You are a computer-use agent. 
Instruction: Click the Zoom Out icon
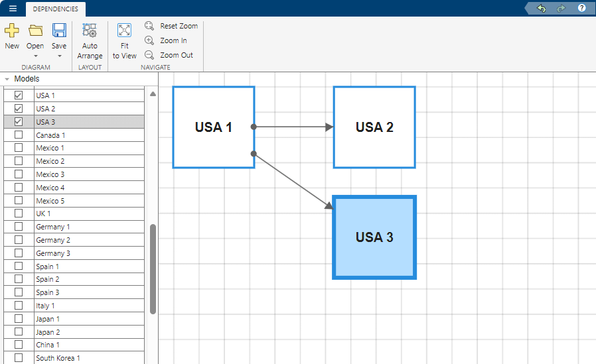pos(149,55)
